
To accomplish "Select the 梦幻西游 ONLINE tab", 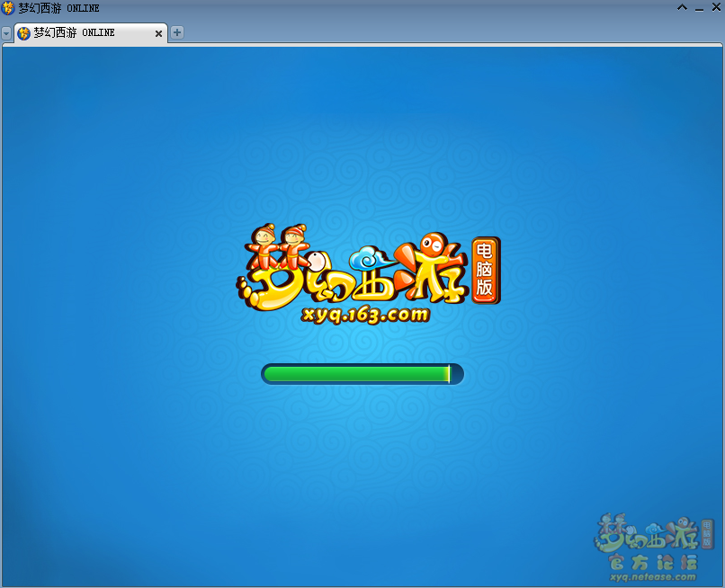I will (91, 33).
